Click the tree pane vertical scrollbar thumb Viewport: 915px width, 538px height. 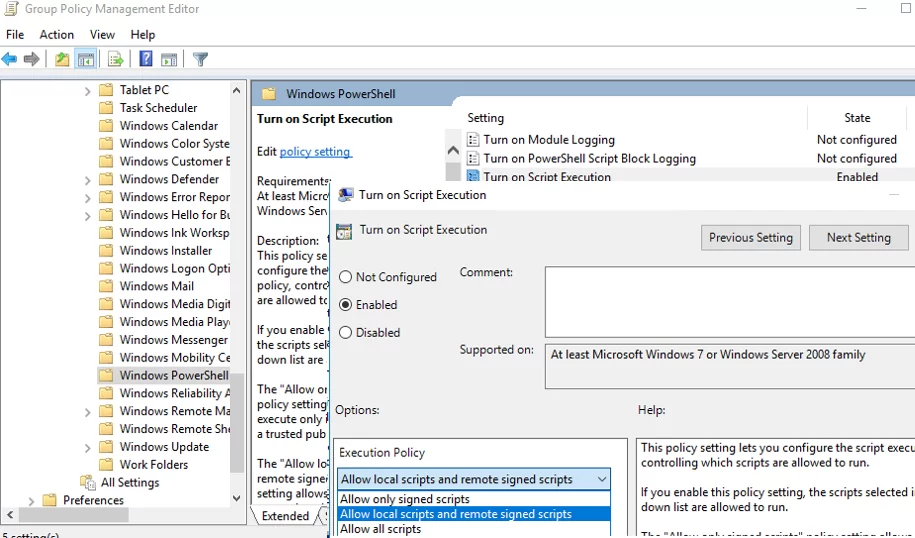click(236, 421)
